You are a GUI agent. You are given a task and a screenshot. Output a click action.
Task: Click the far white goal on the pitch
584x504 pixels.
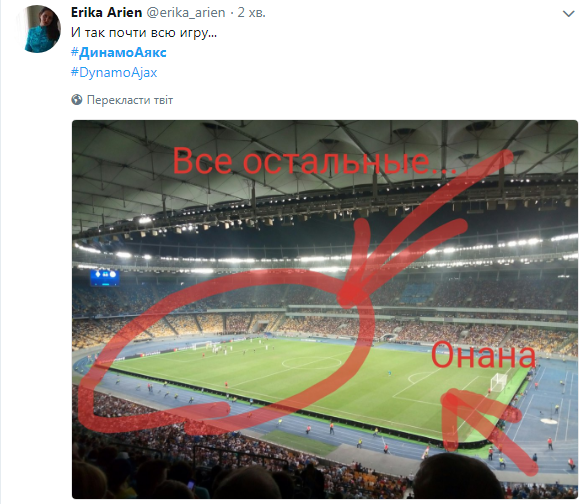pyautogui.click(x=201, y=345)
